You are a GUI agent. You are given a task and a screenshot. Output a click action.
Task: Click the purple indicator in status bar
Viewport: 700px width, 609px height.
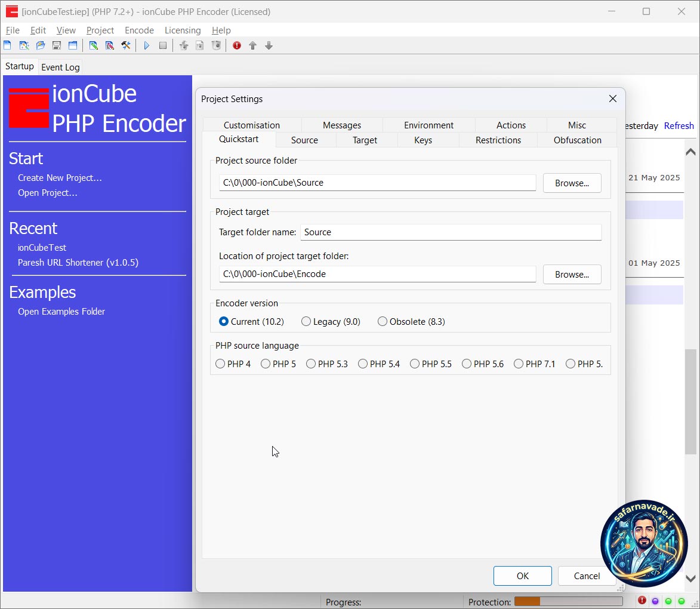pyautogui.click(x=655, y=601)
